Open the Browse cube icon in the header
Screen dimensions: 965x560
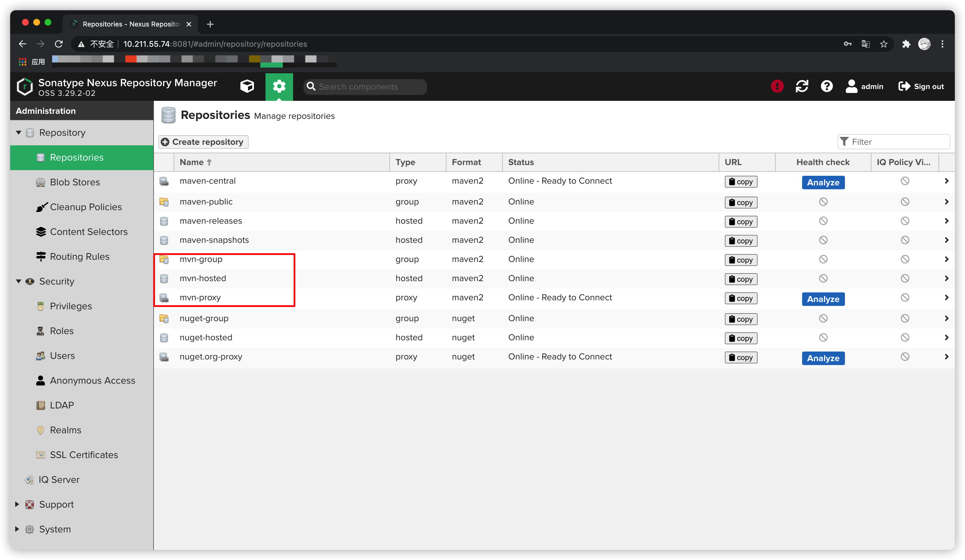[x=247, y=86]
